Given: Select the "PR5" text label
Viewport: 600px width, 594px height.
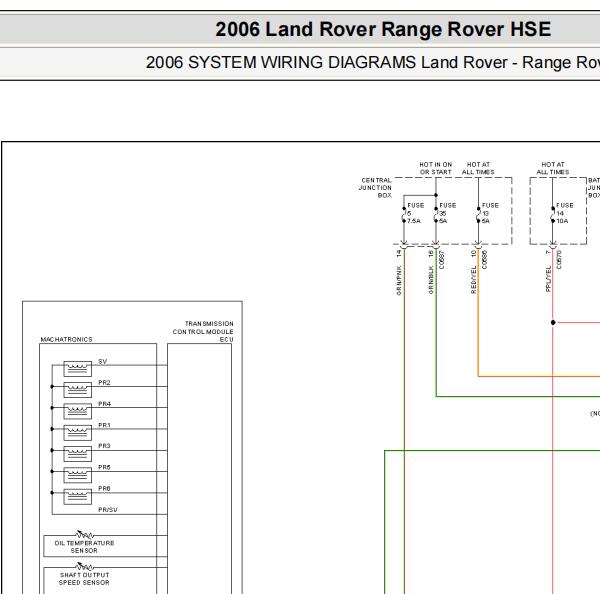Looking at the screenshot, I should coord(104,467).
